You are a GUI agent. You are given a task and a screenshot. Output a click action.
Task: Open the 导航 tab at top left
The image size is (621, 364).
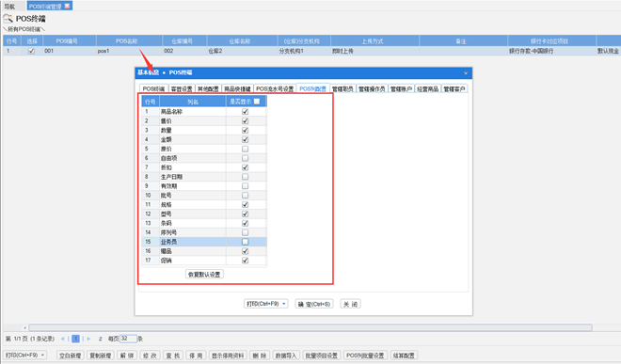coord(9,7)
